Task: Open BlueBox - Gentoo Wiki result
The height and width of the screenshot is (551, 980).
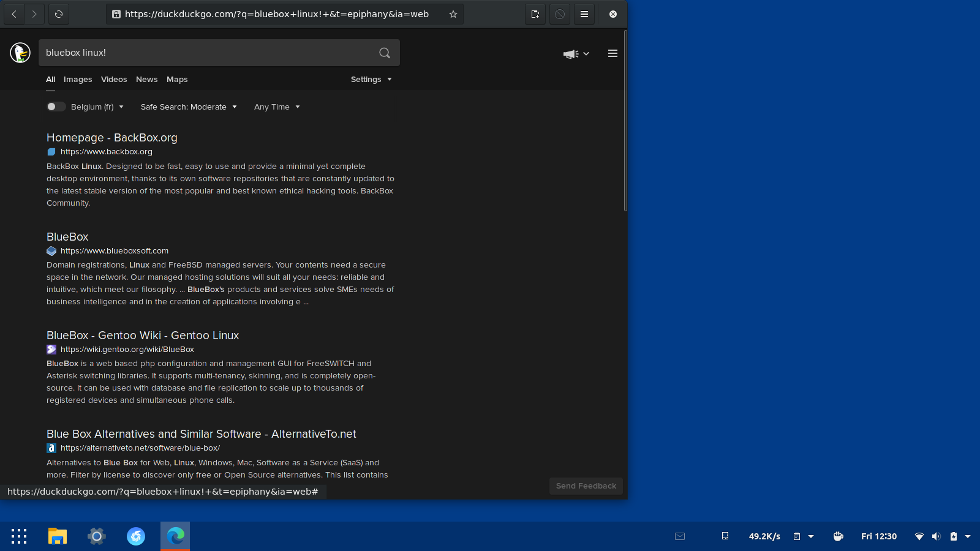Action: 143,335
